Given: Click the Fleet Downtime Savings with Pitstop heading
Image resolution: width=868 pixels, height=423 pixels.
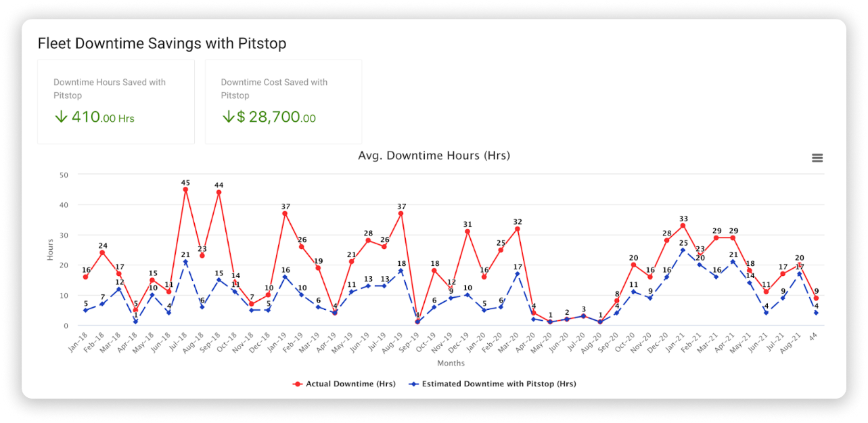Looking at the screenshot, I should tap(162, 43).
